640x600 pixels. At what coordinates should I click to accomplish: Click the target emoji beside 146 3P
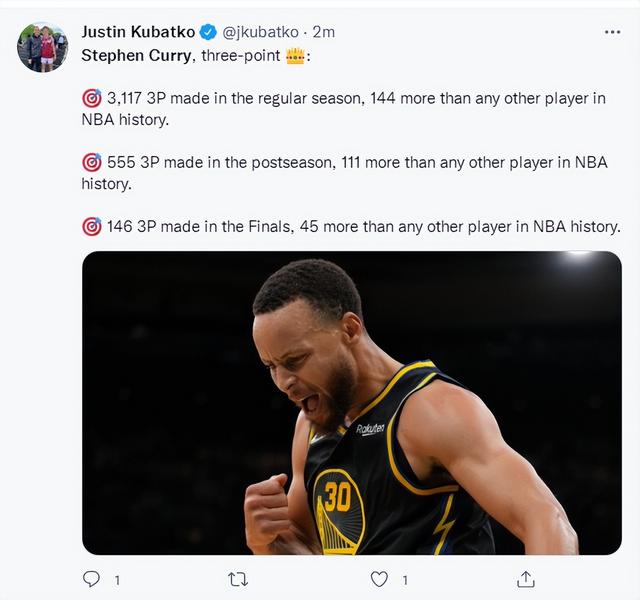click(x=91, y=227)
